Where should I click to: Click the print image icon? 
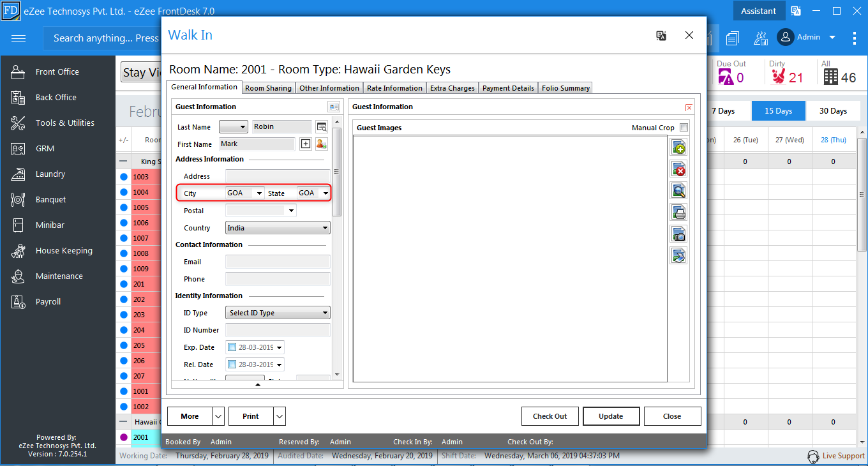pos(678,213)
